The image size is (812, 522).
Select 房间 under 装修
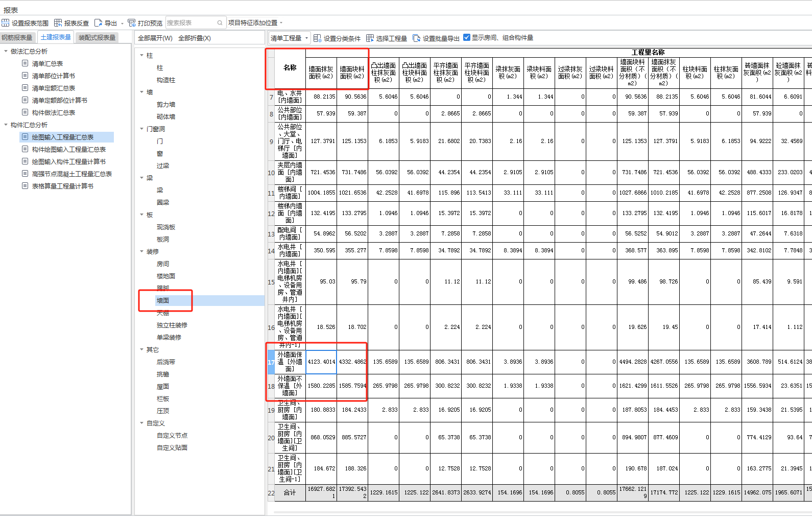point(163,264)
